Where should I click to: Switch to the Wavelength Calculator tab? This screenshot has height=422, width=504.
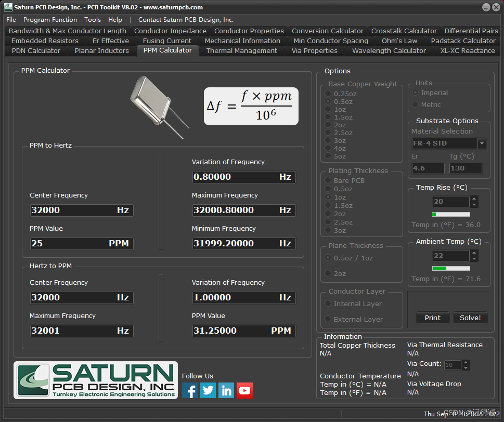[389, 51]
